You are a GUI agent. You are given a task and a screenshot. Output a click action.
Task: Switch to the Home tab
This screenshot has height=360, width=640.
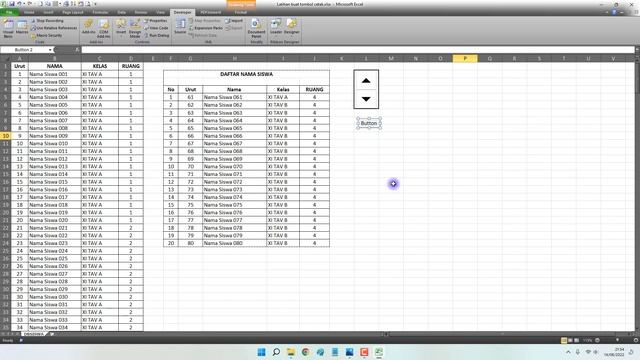29,12
